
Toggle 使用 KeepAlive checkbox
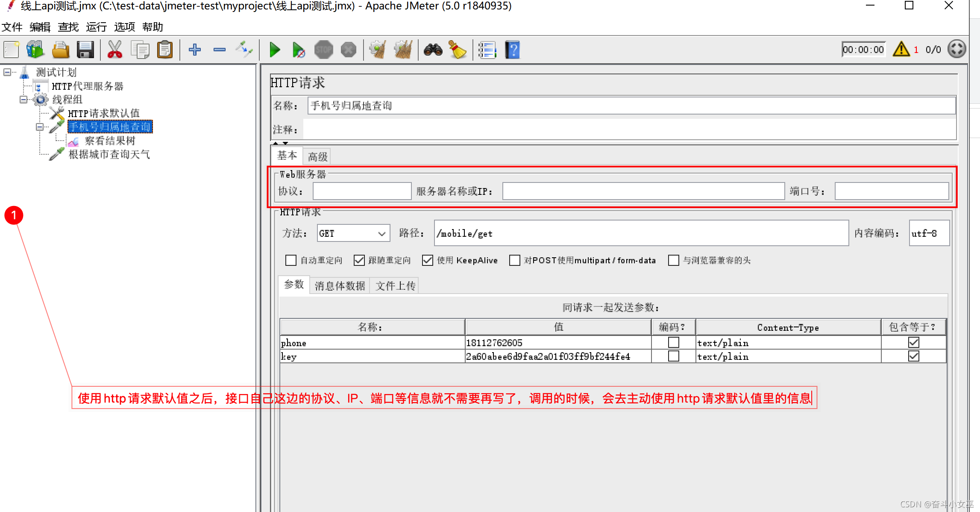428,260
